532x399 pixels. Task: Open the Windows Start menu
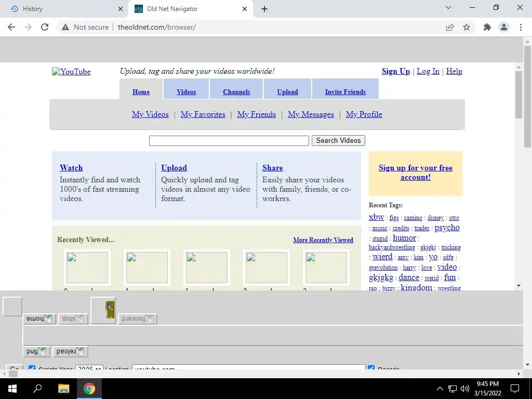tap(12, 389)
